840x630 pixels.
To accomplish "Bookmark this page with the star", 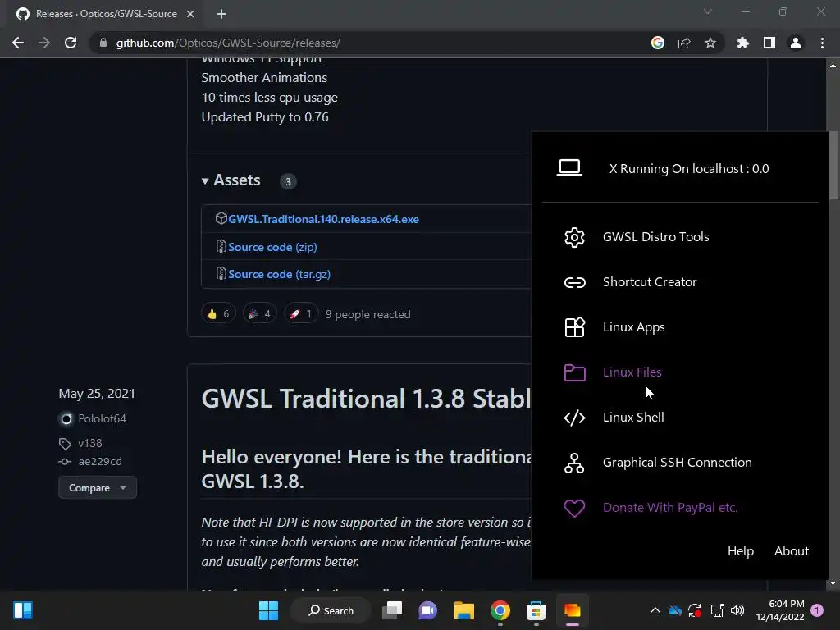I will pos(710,43).
